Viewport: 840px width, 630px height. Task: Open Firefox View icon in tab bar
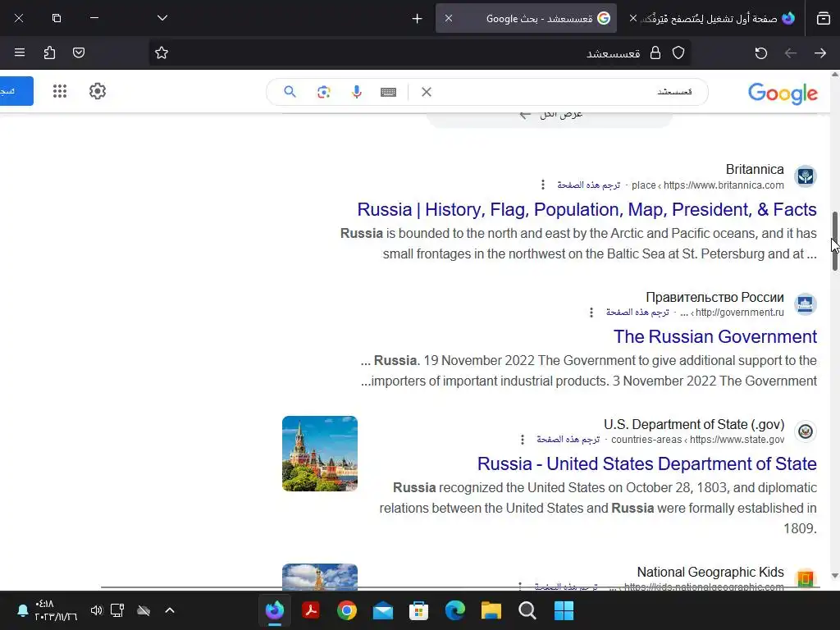(824, 19)
